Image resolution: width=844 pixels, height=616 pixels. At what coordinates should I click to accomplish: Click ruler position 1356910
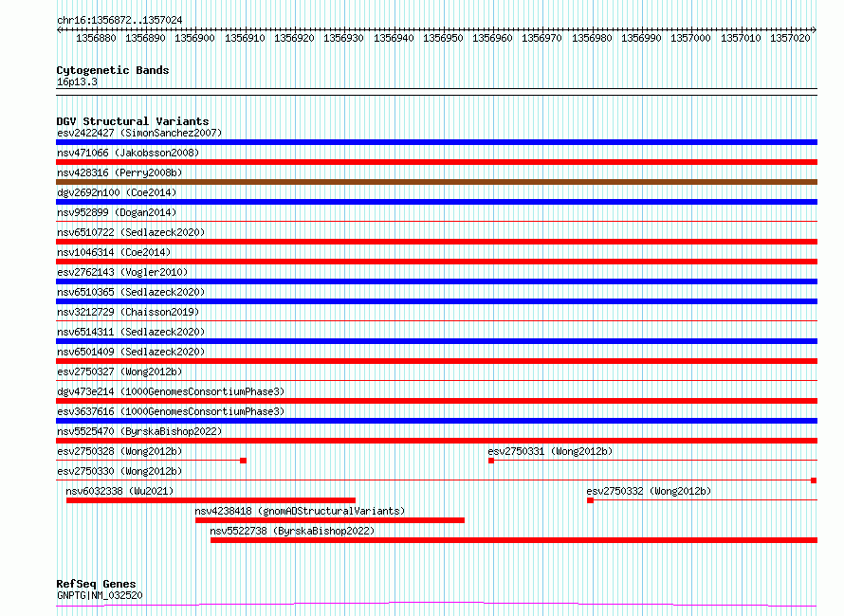[x=245, y=38]
